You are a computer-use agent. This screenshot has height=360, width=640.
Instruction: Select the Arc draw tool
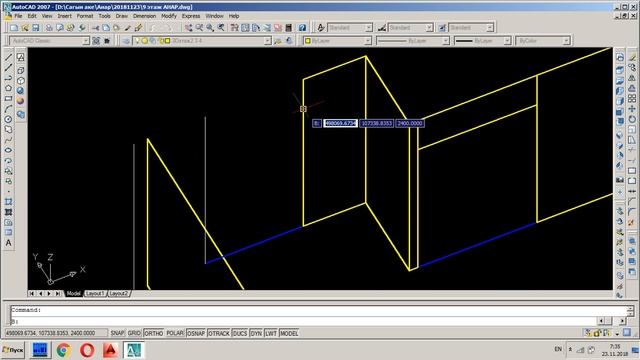[8, 109]
